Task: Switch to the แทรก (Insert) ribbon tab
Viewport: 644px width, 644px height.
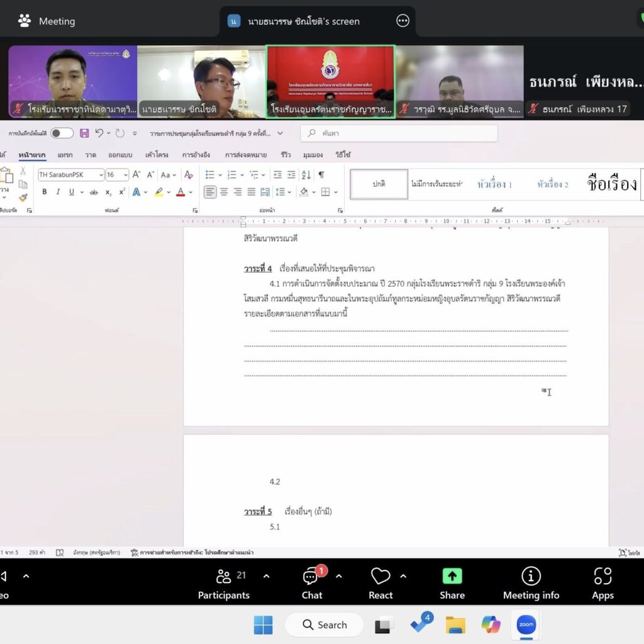Action: tap(65, 155)
